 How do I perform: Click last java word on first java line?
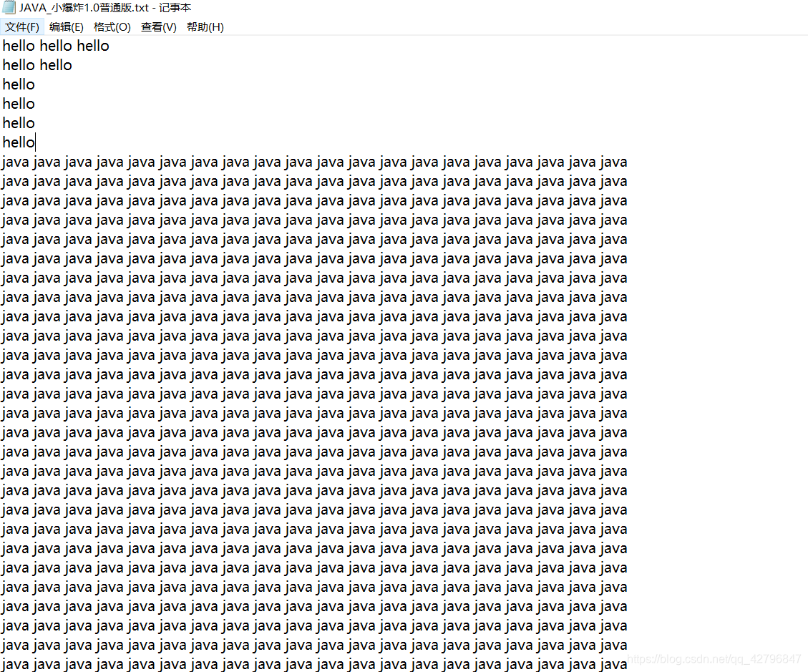click(x=613, y=162)
